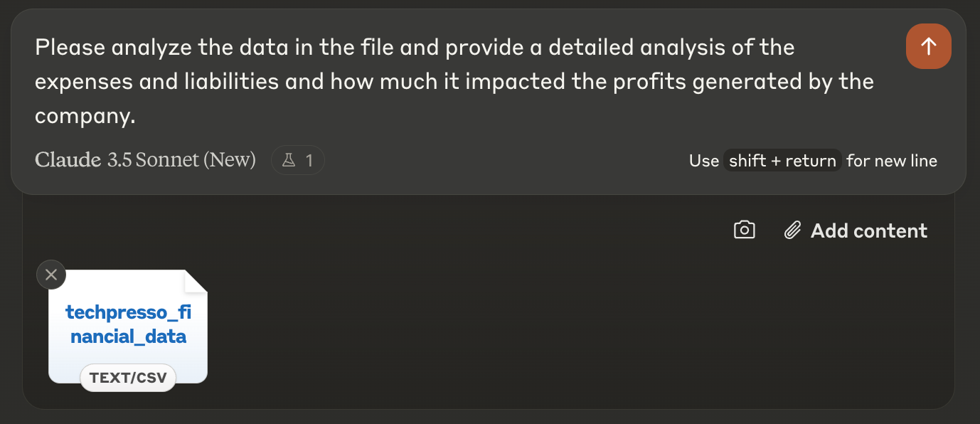
Task: Click the camera screenshot capture icon
Action: pos(744,230)
